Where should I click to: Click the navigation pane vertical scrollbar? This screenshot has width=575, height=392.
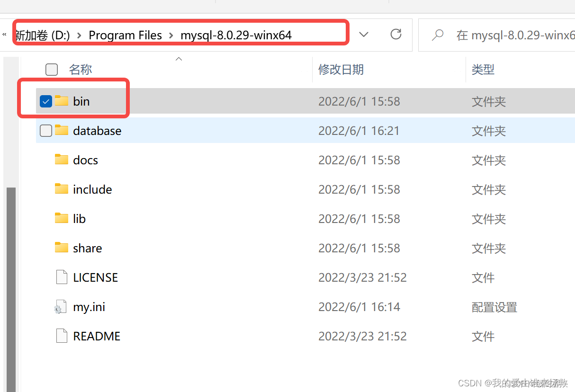click(11, 289)
